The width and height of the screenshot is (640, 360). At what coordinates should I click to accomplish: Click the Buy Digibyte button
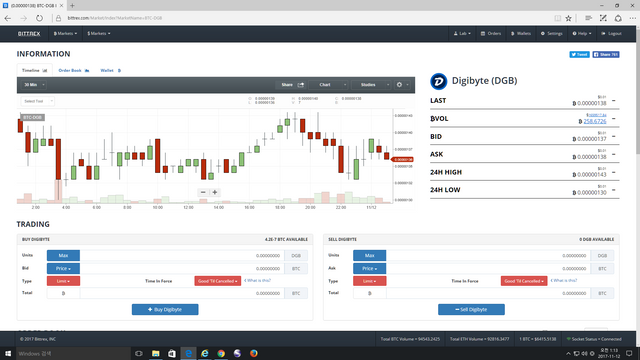165,309
